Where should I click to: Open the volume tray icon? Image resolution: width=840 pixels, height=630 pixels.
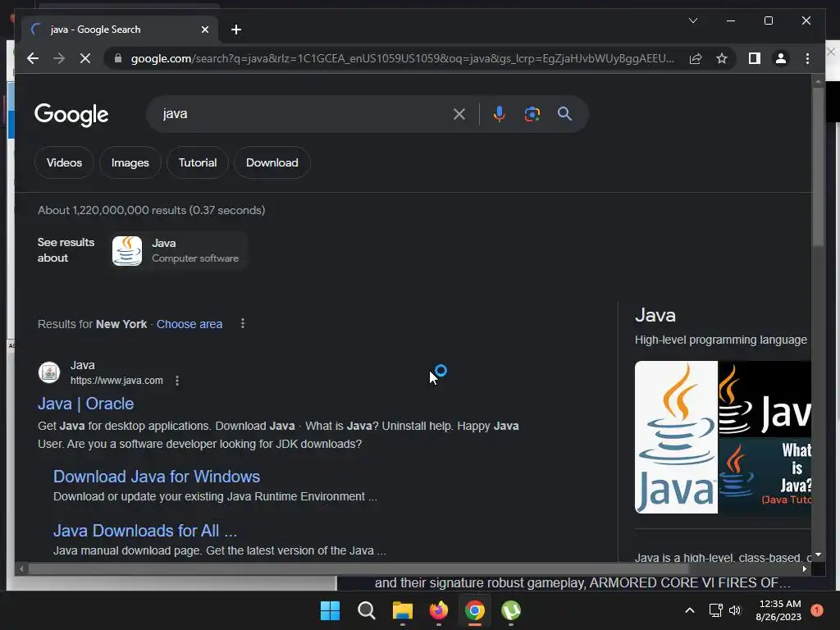pos(734,610)
